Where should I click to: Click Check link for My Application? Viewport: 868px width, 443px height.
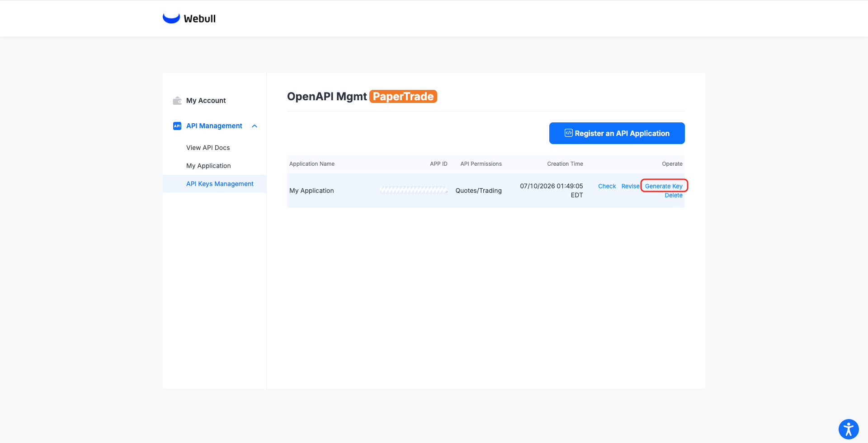(x=607, y=186)
